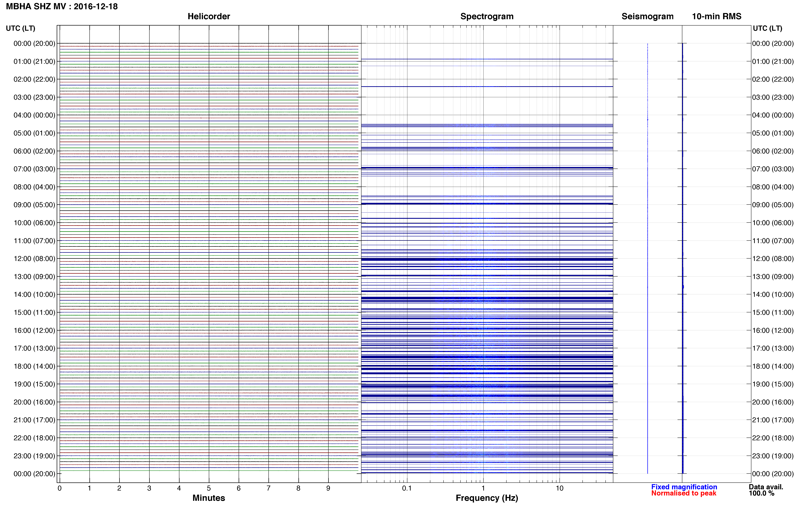Click right axis label 06:00 (02:00)
812x508 pixels.
coord(773,151)
